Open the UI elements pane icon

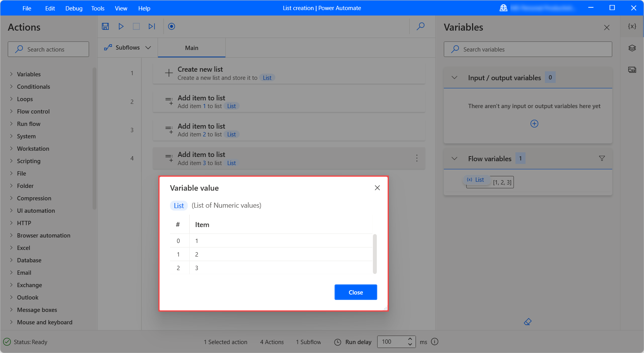[x=632, y=48]
